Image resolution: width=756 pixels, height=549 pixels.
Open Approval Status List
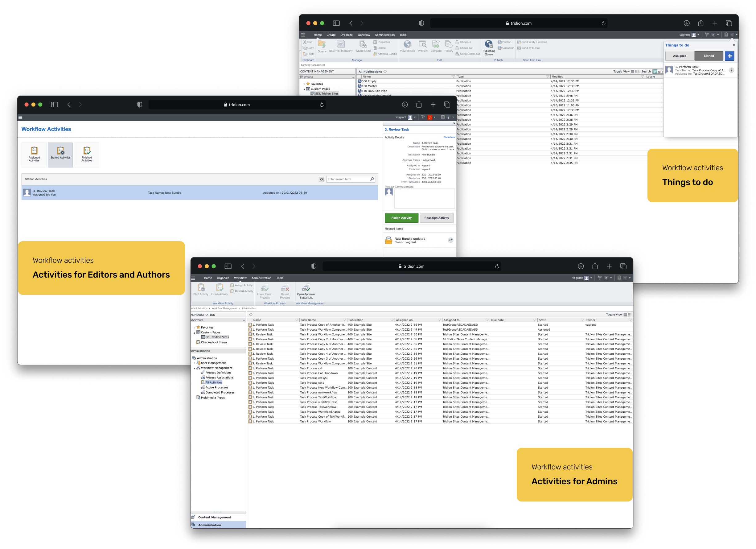point(306,290)
